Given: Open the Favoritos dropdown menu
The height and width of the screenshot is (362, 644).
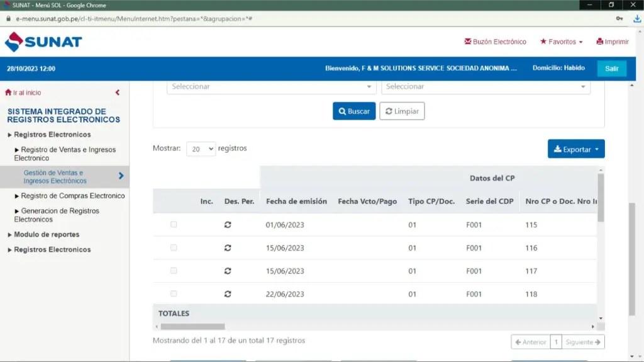Looking at the screenshot, I should point(562,42).
